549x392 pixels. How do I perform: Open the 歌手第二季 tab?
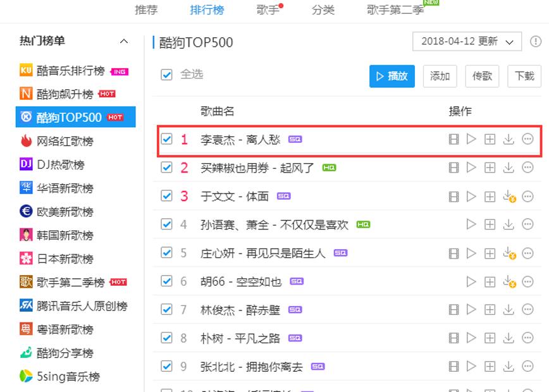pyautogui.click(x=396, y=10)
